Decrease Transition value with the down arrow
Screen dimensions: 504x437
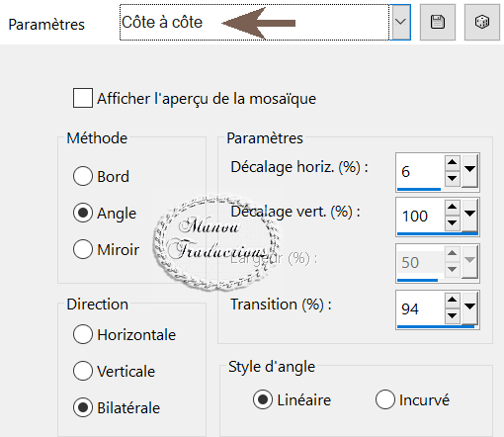(453, 316)
